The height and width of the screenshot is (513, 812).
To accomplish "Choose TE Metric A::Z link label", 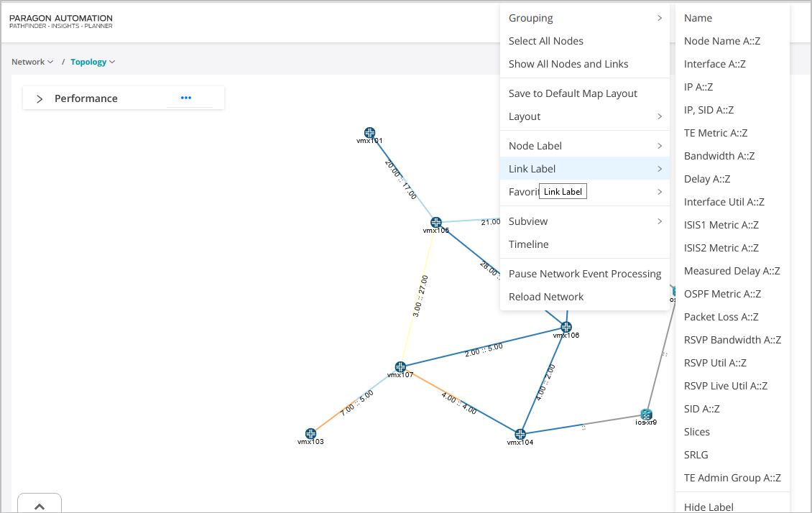I will [x=716, y=133].
